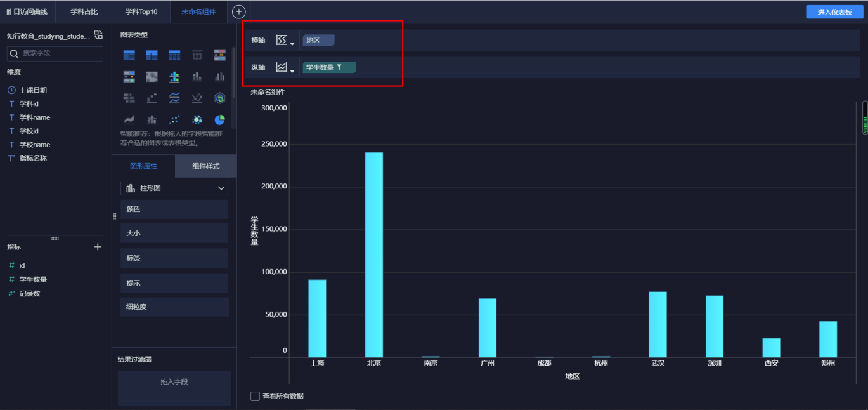868x410 pixels.
Task: Click the 未命名组件 chart title text
Action: pyautogui.click(x=268, y=92)
